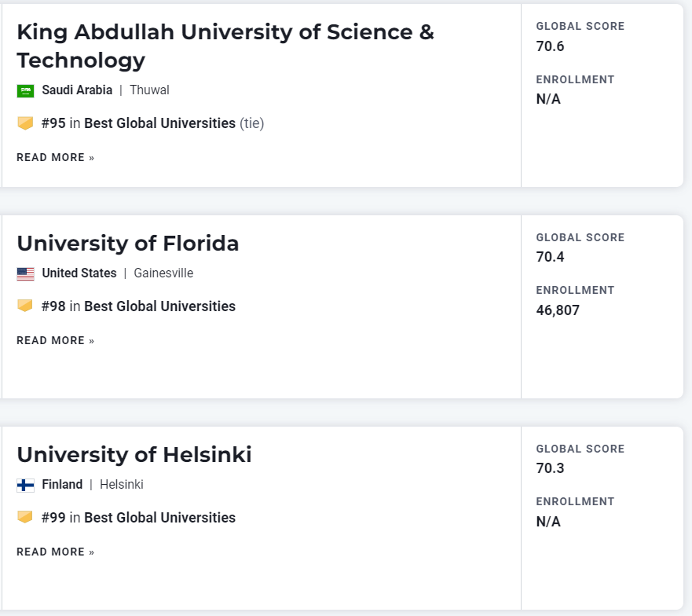The width and height of the screenshot is (692, 616).
Task: Click the Gainesville location text
Action: click(163, 273)
